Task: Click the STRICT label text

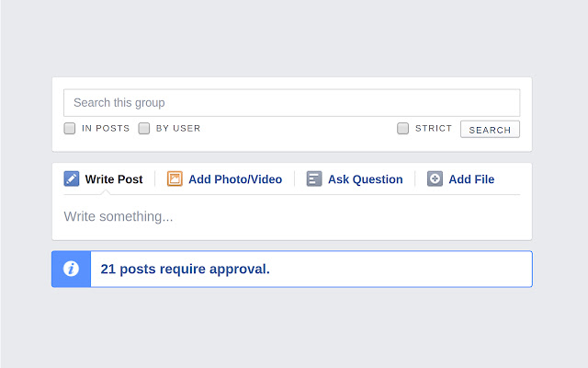Action: [433, 129]
